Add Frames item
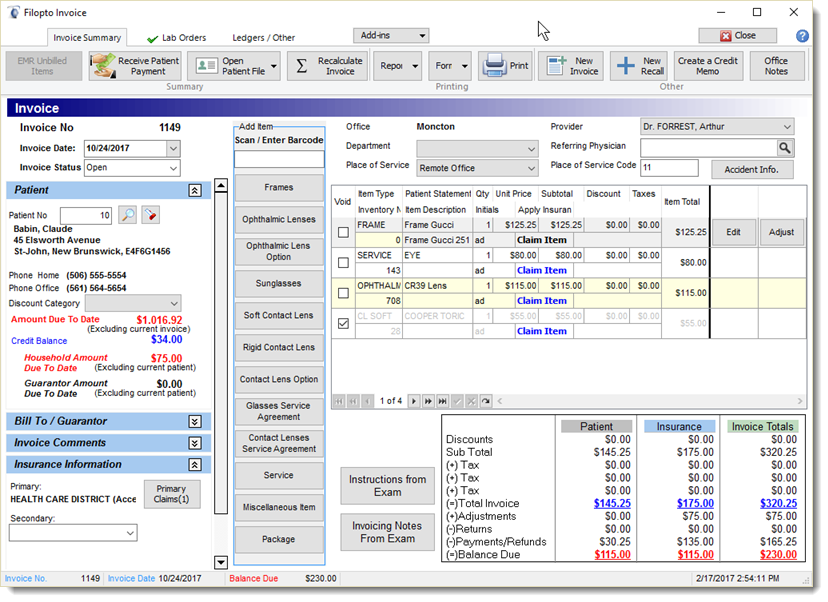 click(x=279, y=187)
